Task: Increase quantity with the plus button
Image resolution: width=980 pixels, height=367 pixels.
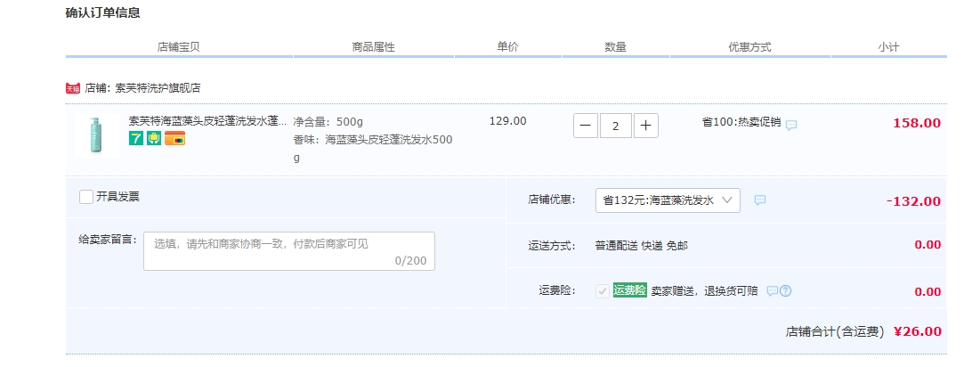Action: coord(645,126)
